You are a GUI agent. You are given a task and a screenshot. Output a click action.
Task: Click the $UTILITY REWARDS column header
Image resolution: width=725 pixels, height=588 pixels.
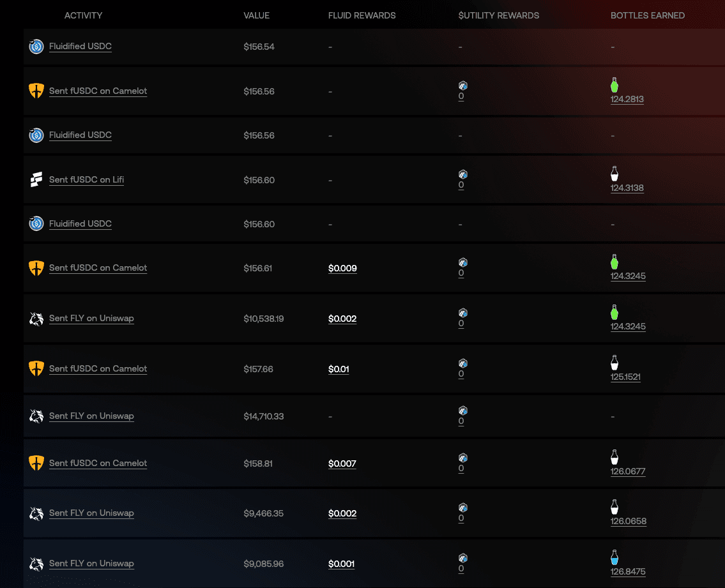click(499, 15)
